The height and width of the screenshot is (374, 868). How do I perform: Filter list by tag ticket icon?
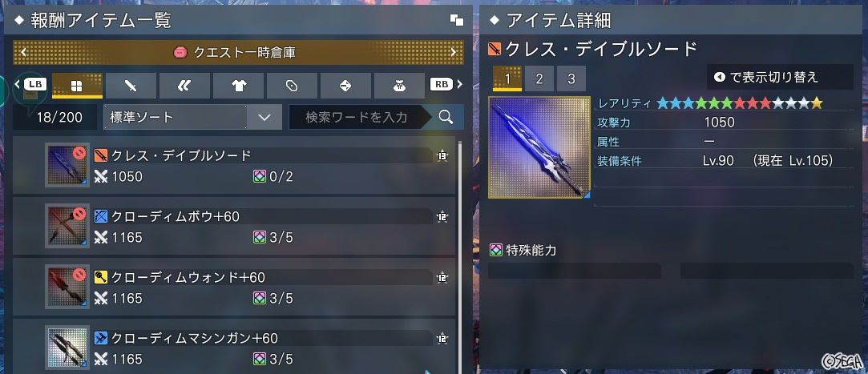(x=292, y=86)
